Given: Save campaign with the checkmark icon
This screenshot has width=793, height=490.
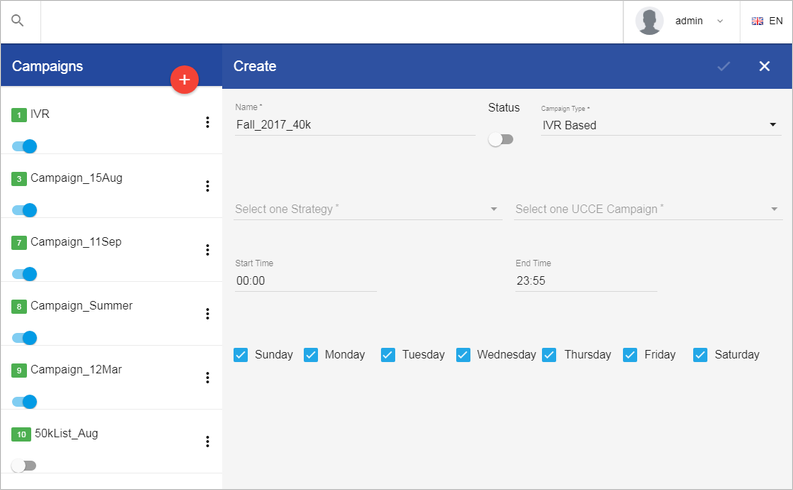Looking at the screenshot, I should pos(724,66).
